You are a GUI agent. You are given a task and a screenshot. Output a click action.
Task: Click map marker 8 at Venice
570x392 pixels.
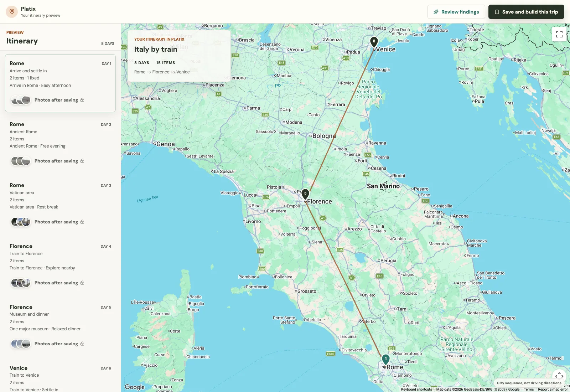pos(374,42)
